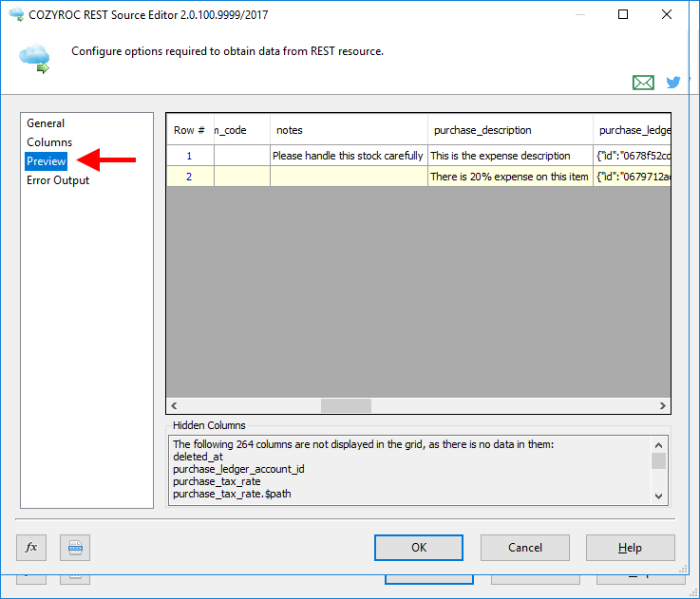Open the Error Output page
The width and height of the screenshot is (700, 599).
(x=58, y=180)
